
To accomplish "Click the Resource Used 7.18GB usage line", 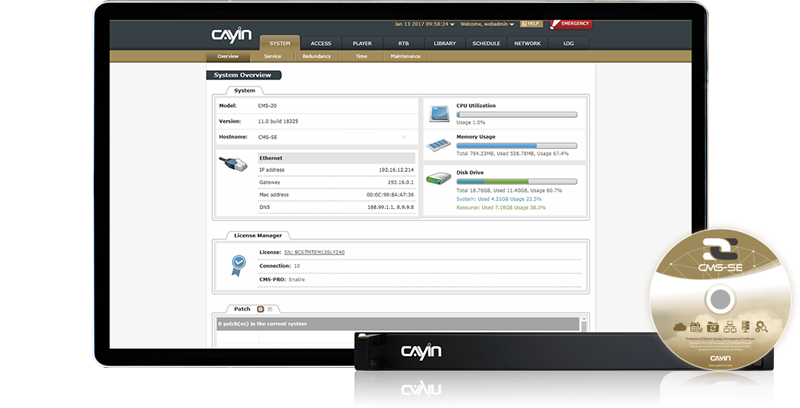I will tap(501, 208).
